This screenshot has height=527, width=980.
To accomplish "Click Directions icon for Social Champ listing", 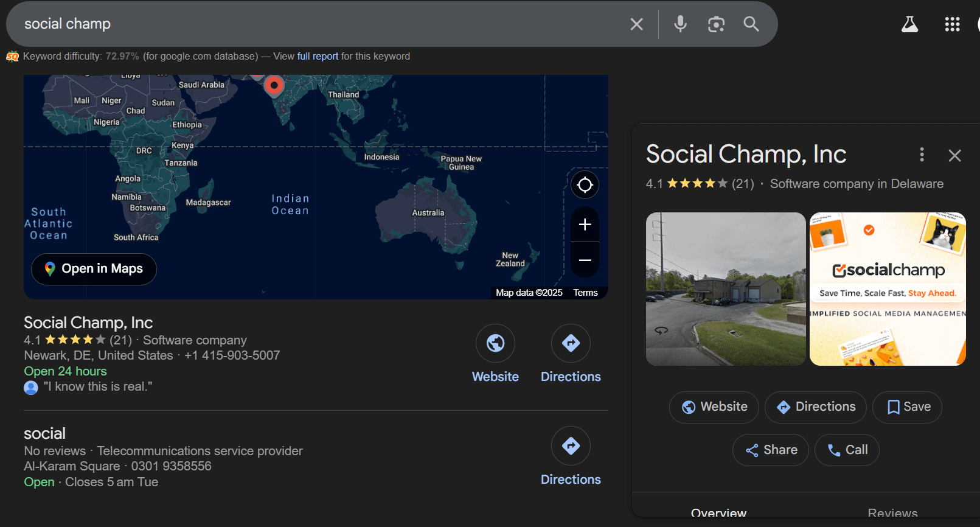I will click(571, 343).
